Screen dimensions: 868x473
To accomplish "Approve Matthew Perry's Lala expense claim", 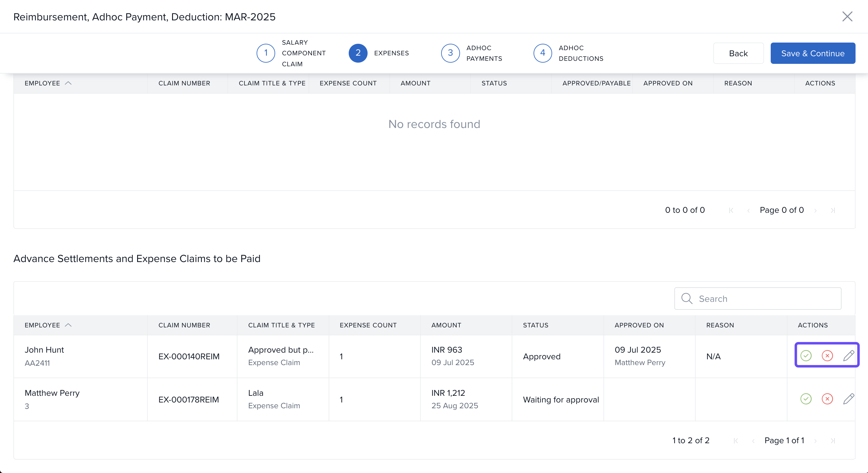I will (x=806, y=399).
